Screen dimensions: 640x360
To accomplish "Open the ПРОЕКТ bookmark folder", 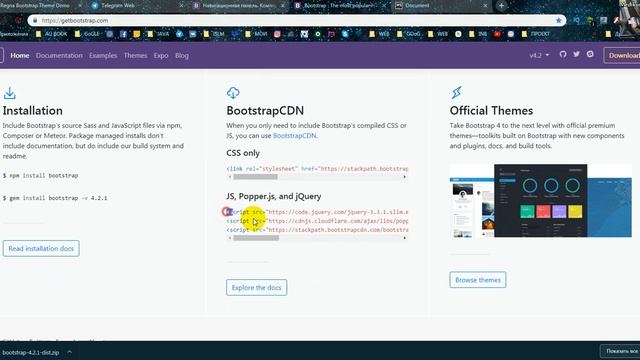I will click(536, 34).
